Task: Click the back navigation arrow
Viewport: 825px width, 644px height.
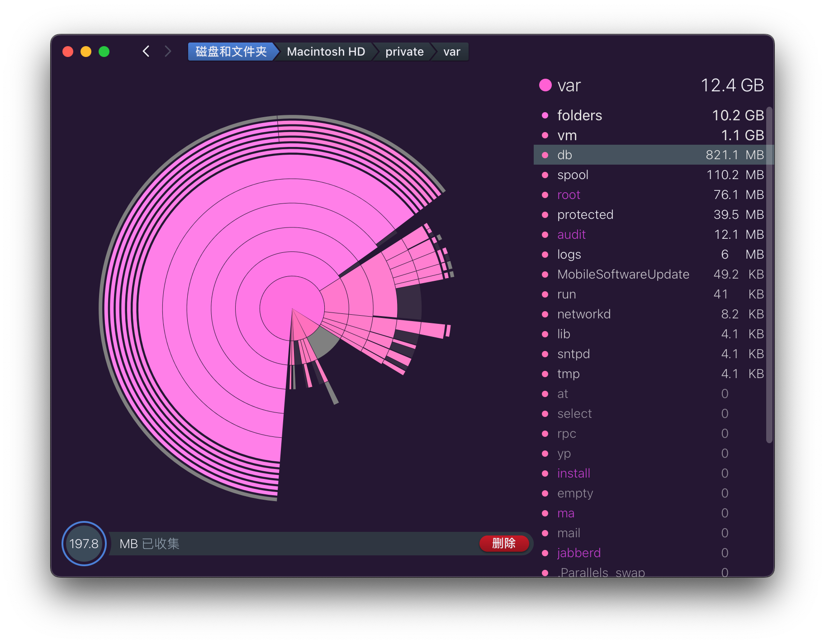Action: click(x=146, y=52)
